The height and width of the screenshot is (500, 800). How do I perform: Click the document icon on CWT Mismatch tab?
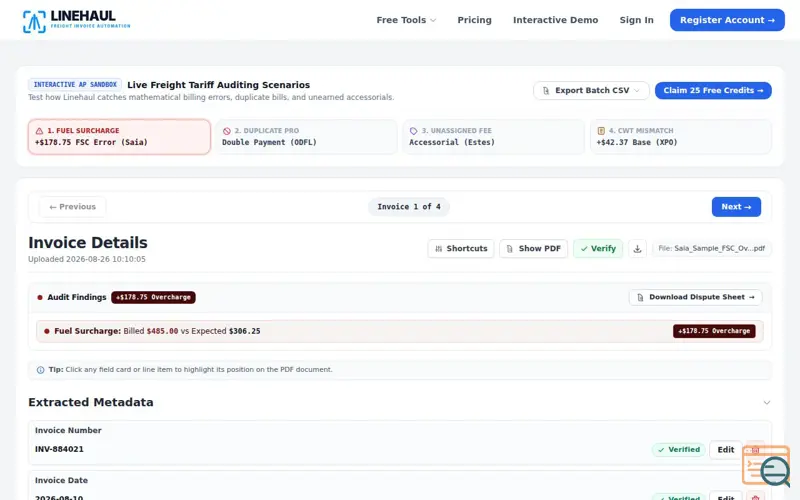(601, 131)
